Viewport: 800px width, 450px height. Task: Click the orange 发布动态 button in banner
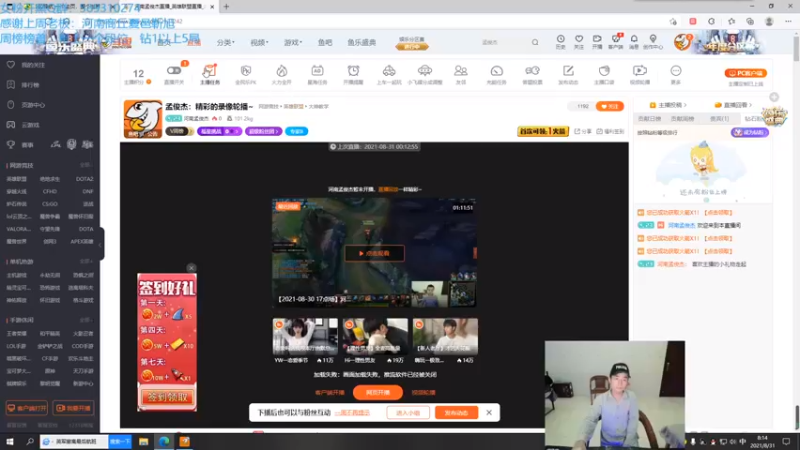coord(456,413)
